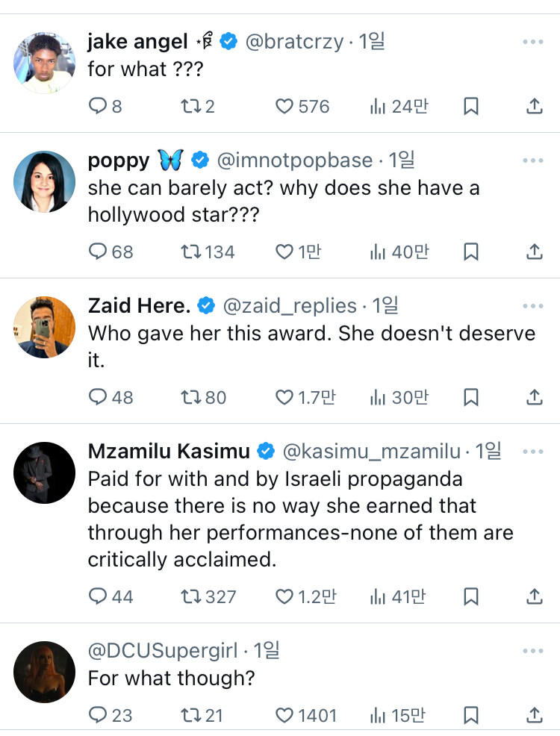The image size is (560, 736).
Task: Bookmark jake angel's tweet
Action: click(x=470, y=107)
